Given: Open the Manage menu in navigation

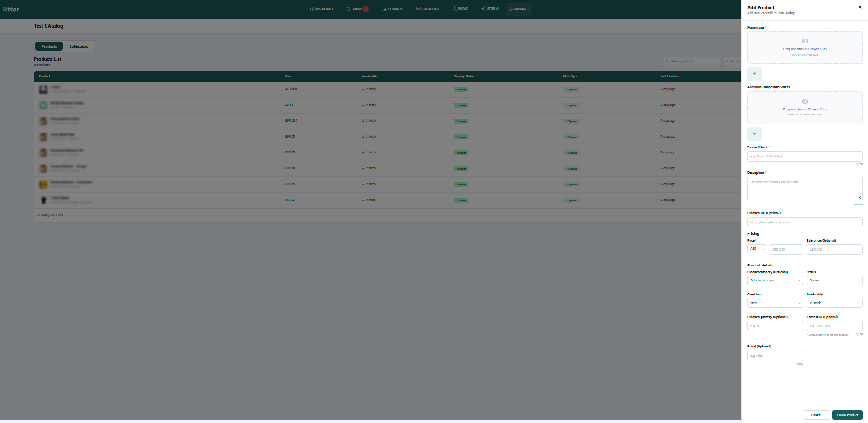Looking at the screenshot, I should click(519, 9).
